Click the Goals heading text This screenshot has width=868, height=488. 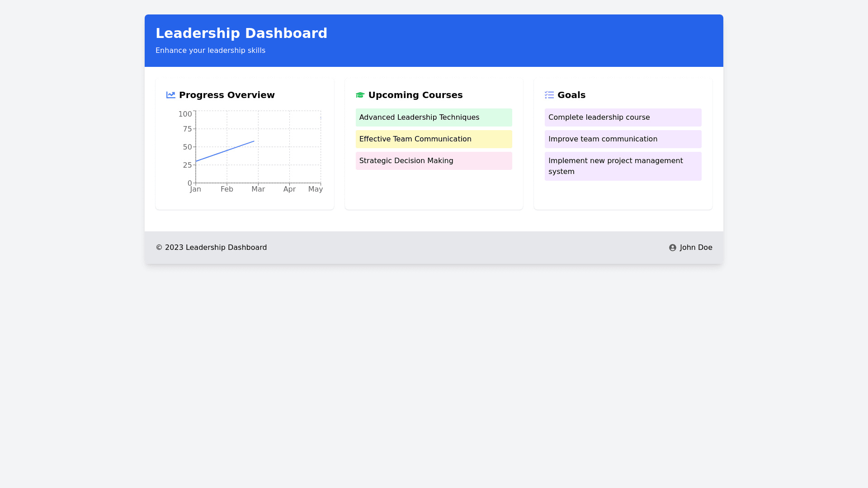click(571, 95)
